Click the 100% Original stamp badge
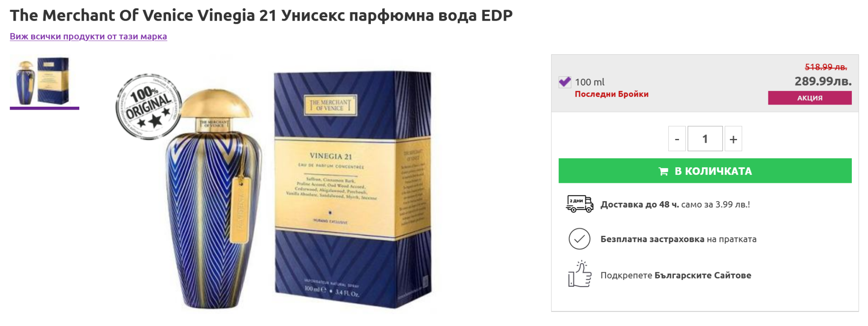868x326 pixels. (148, 106)
